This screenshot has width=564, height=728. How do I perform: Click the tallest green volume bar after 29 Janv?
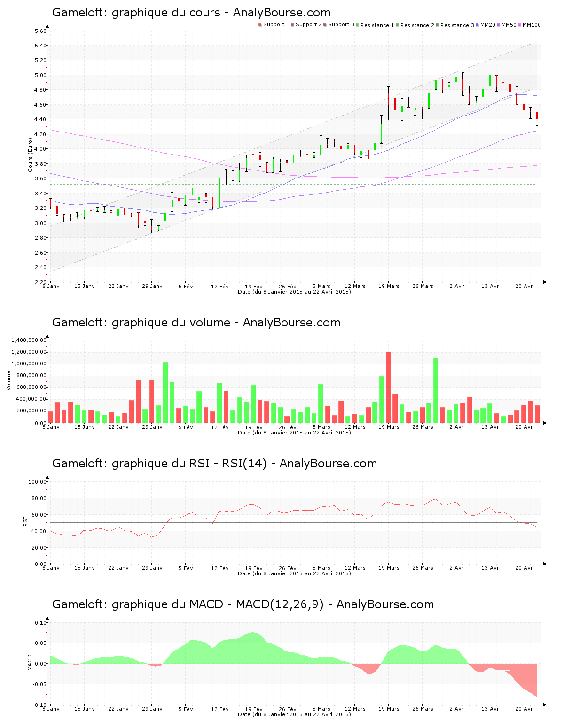(165, 393)
